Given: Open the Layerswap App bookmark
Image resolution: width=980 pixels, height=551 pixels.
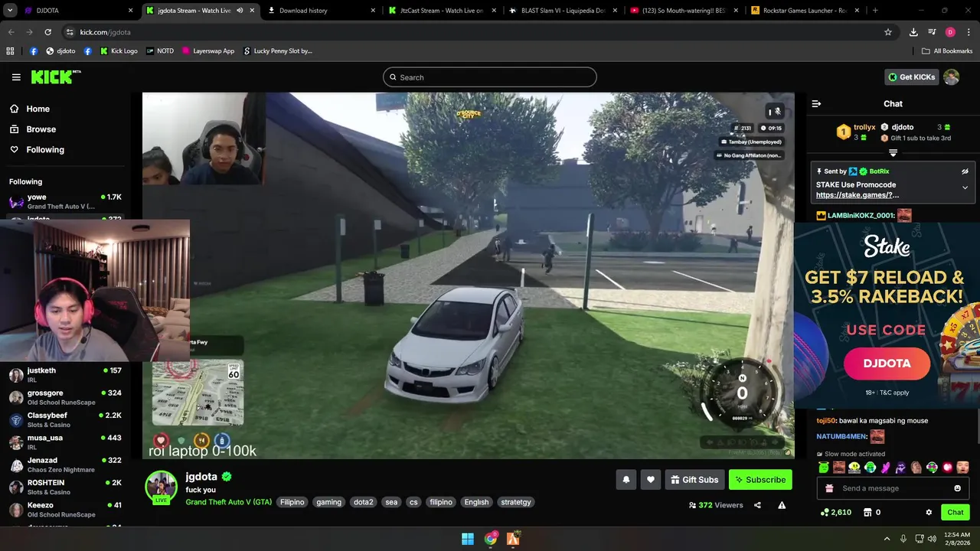Looking at the screenshot, I should (x=207, y=51).
